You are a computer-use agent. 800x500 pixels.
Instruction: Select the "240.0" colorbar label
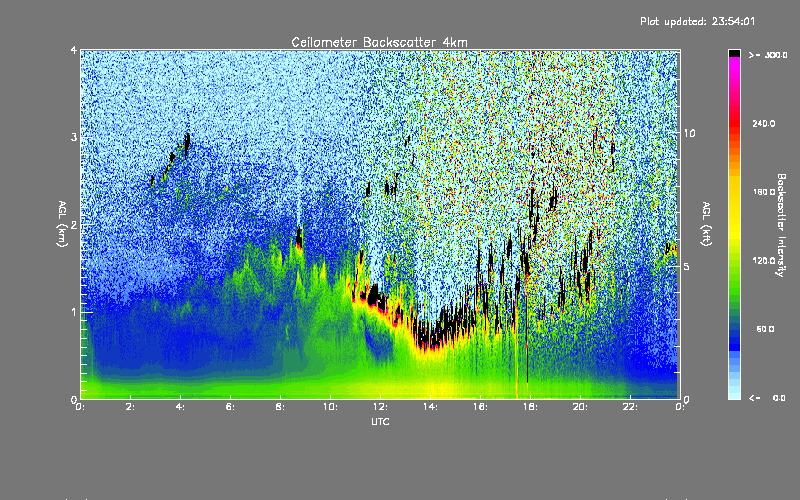point(764,123)
